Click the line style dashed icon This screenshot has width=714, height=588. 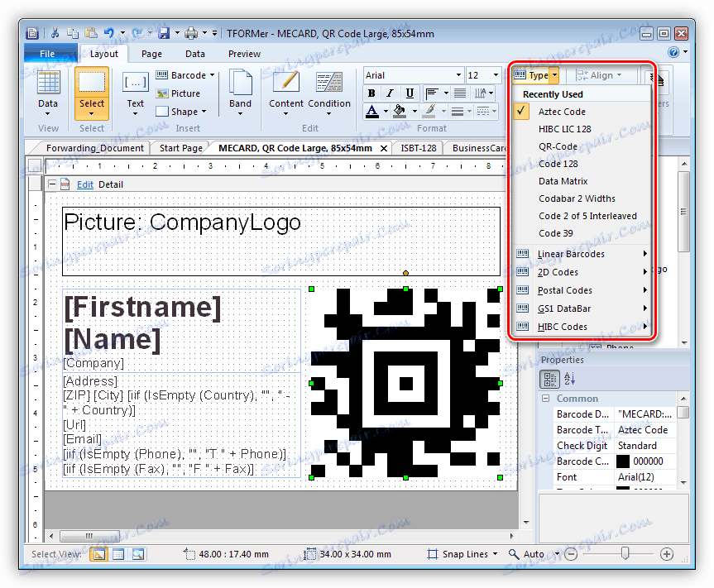[483, 111]
